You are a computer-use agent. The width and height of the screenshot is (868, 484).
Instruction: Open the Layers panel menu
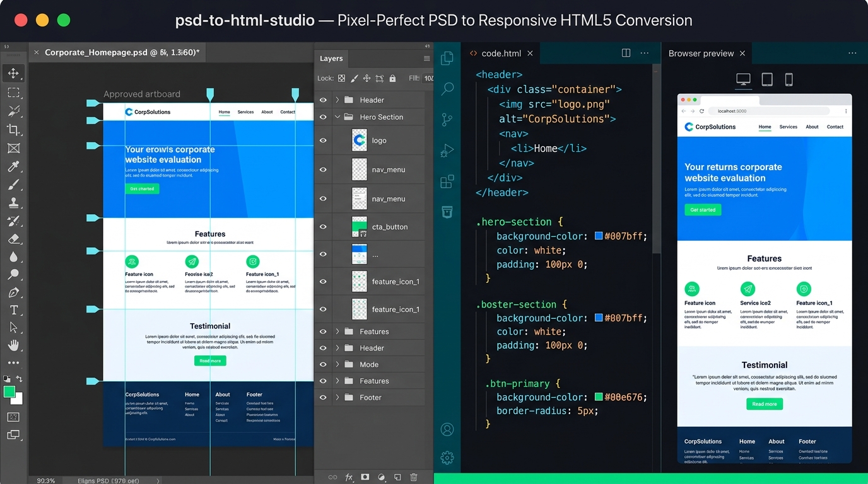426,58
